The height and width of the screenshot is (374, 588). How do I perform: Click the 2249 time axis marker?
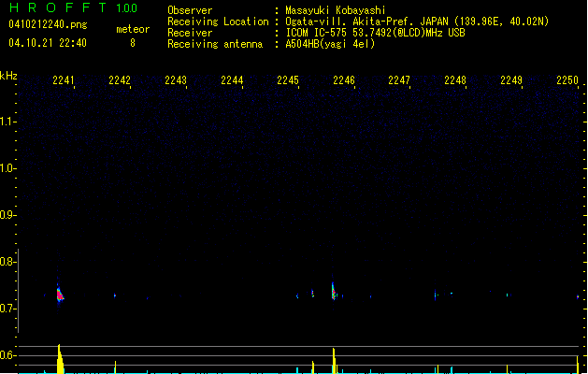pos(511,80)
